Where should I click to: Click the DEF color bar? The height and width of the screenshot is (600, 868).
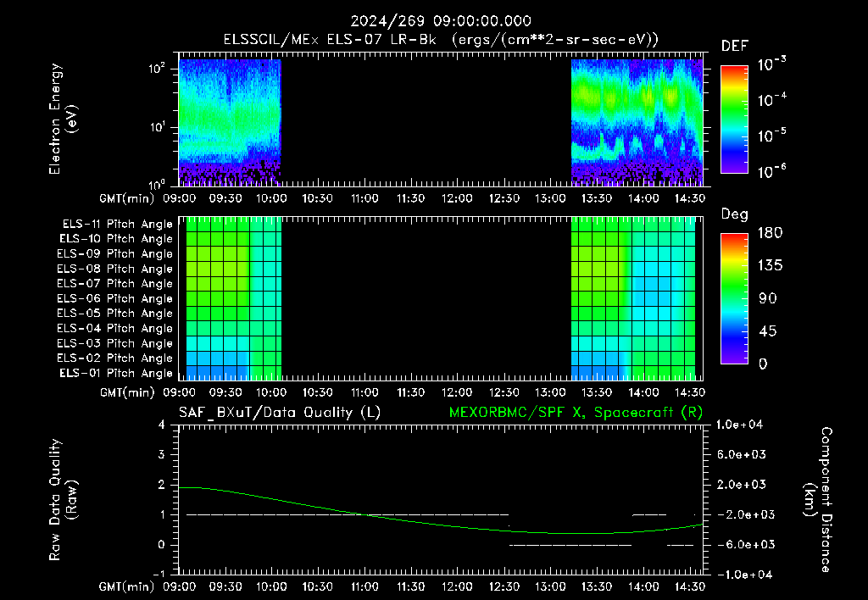(734, 119)
